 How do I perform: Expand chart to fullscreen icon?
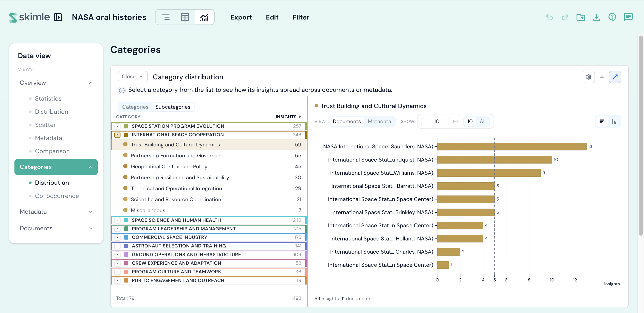(615, 77)
